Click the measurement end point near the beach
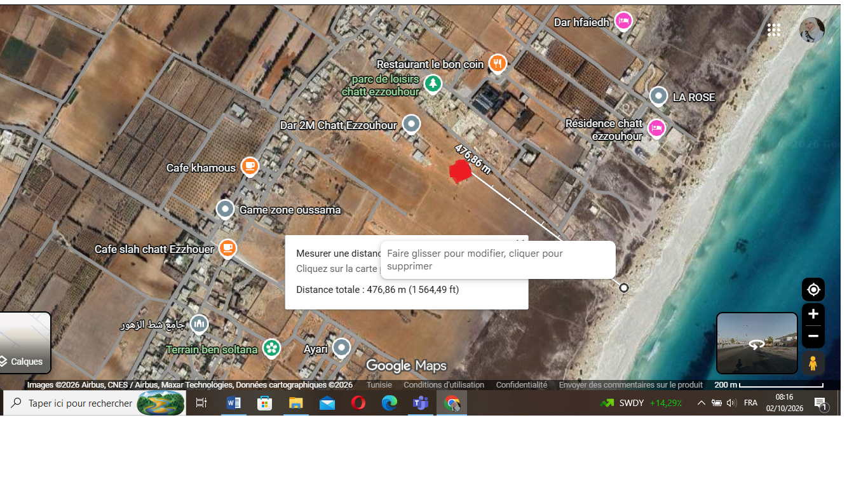Viewport: 868px width, 488px height. tap(624, 288)
